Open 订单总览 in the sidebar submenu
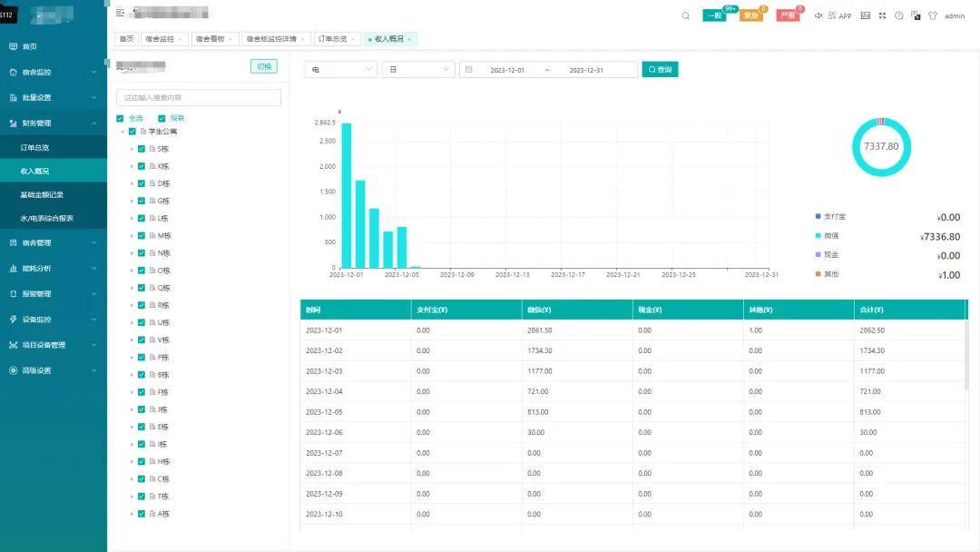980x552 pixels. pyautogui.click(x=34, y=148)
